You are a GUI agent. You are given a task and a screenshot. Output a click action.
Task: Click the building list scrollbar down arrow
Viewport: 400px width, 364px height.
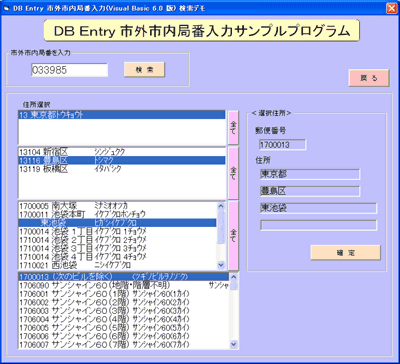pyautogui.click(x=234, y=344)
